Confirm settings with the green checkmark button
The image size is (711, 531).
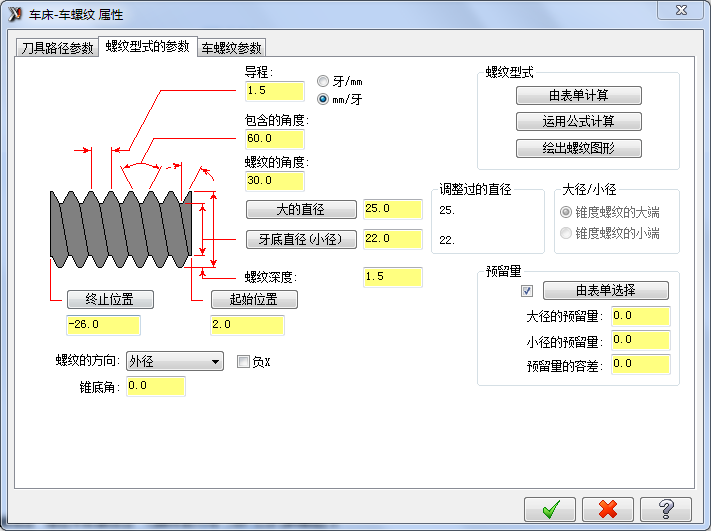[550, 509]
